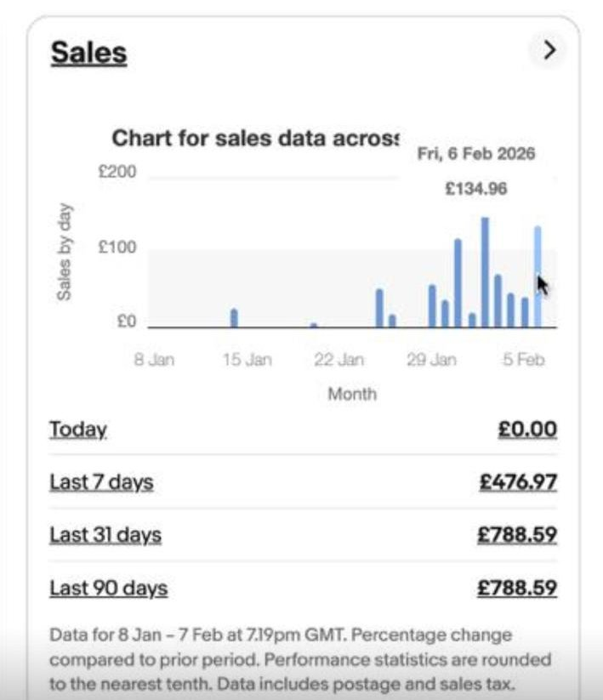Click the Fri, 6 Feb 2026 label

point(475,155)
